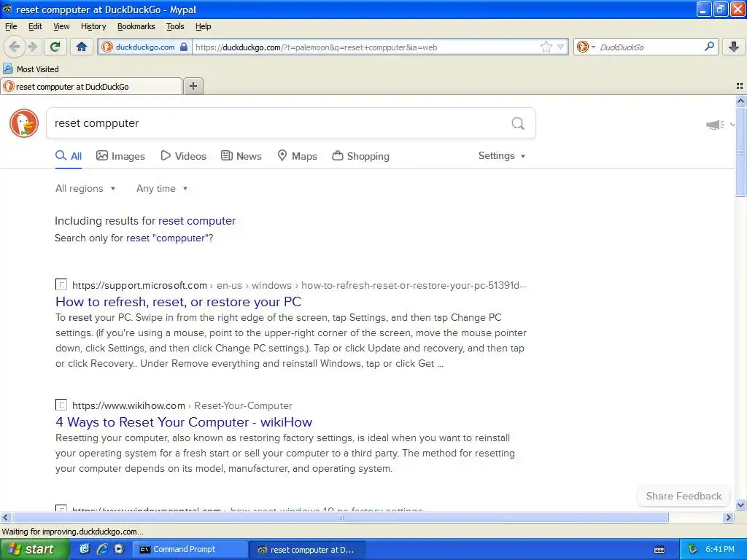Viewport: 747px width, 560px height.
Task: Click the vertical scrollbar down arrow
Action: (x=740, y=505)
